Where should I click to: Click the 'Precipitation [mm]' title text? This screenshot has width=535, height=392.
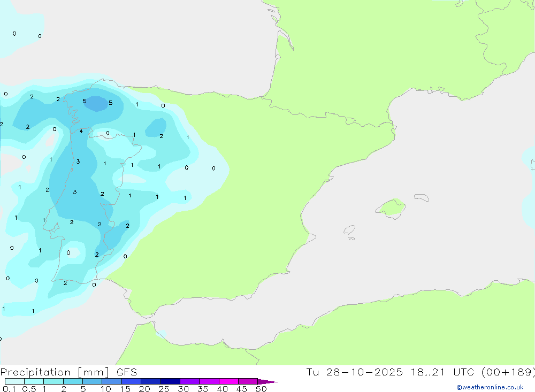(x=55, y=372)
